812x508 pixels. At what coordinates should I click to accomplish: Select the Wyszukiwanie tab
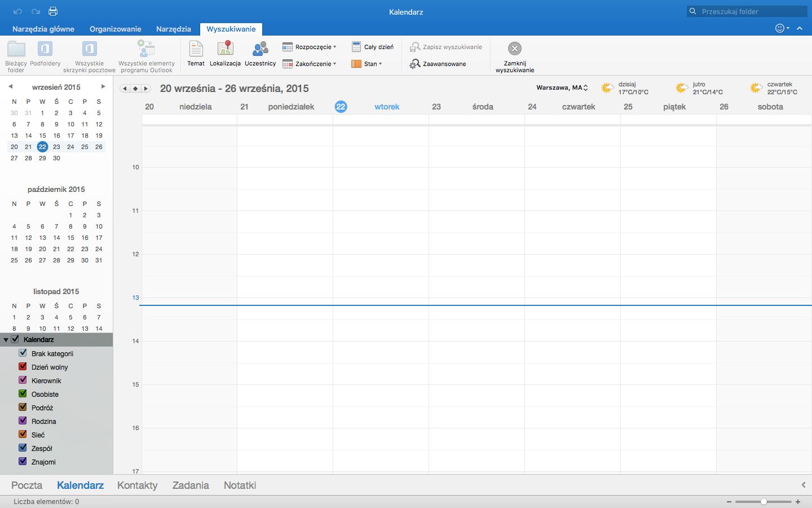(231, 29)
